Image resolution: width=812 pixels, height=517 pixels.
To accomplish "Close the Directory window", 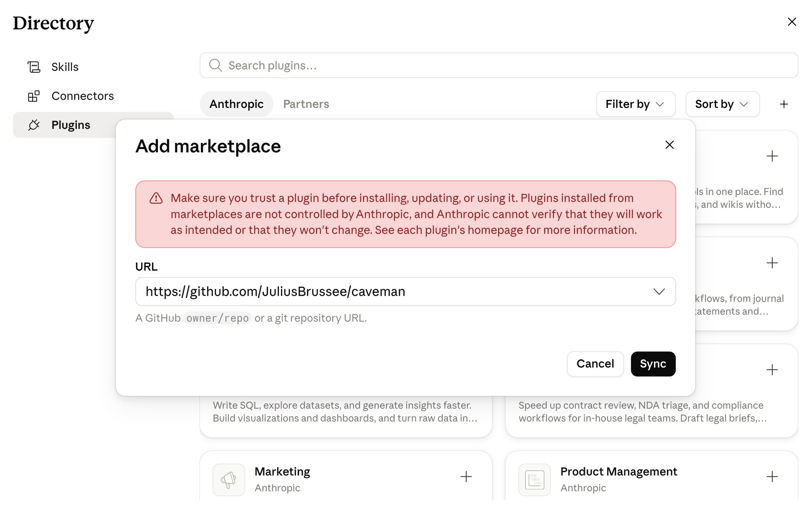I will 792,22.
